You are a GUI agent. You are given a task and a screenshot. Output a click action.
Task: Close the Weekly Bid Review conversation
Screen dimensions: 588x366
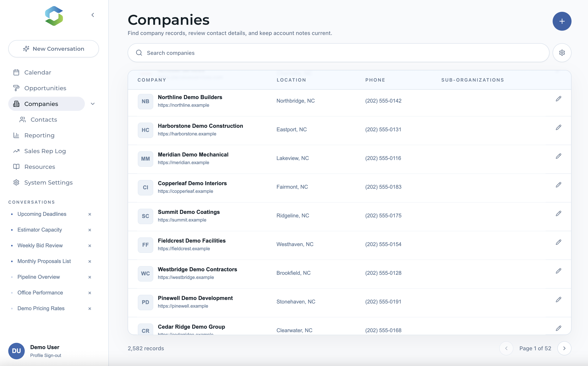tap(90, 246)
